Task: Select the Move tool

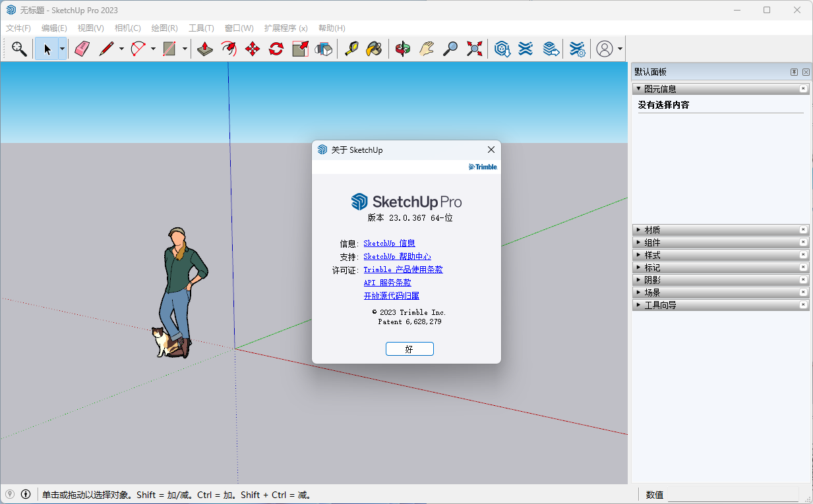Action: pyautogui.click(x=253, y=49)
